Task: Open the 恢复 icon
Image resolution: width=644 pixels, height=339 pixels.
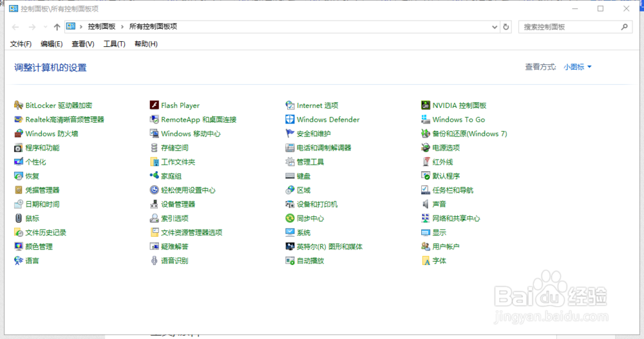Action: pyautogui.click(x=19, y=176)
